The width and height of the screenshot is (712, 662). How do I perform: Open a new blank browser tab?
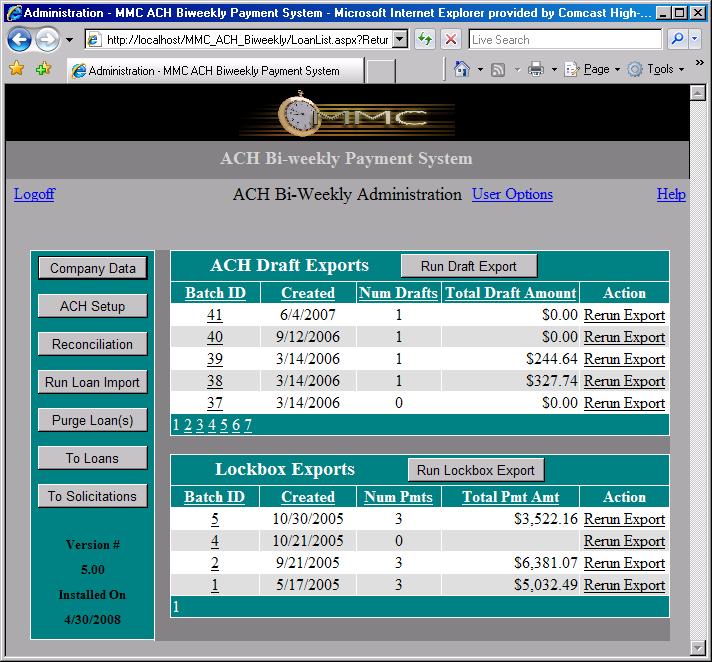point(380,71)
